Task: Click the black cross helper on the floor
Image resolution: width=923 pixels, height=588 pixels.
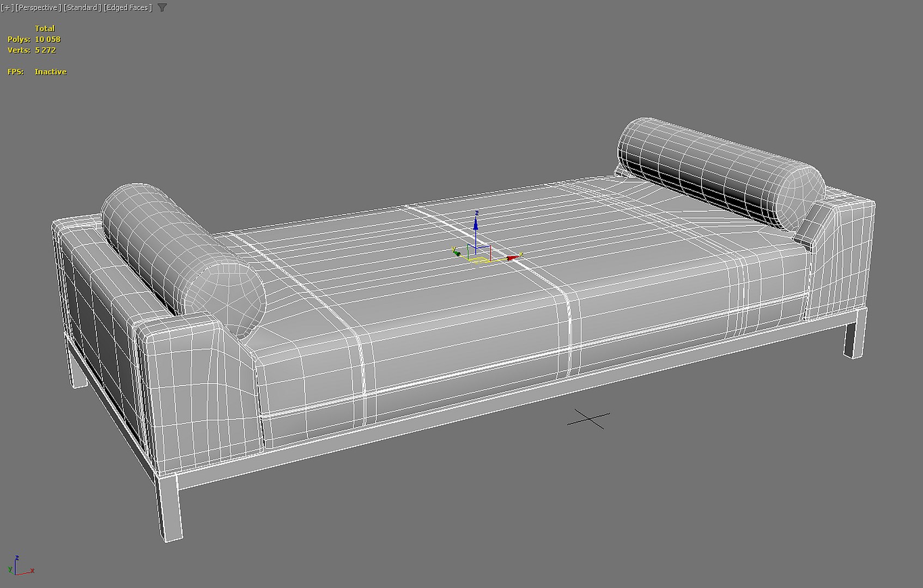Action: click(588, 419)
